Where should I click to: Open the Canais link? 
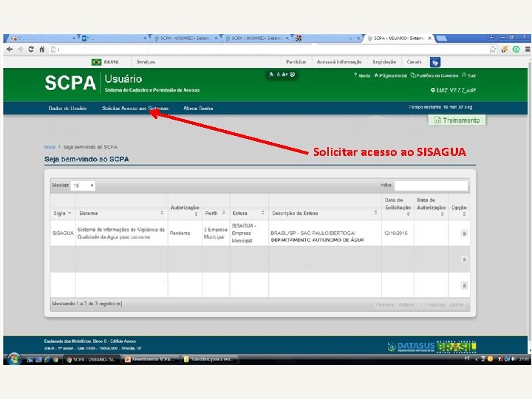pos(414,62)
